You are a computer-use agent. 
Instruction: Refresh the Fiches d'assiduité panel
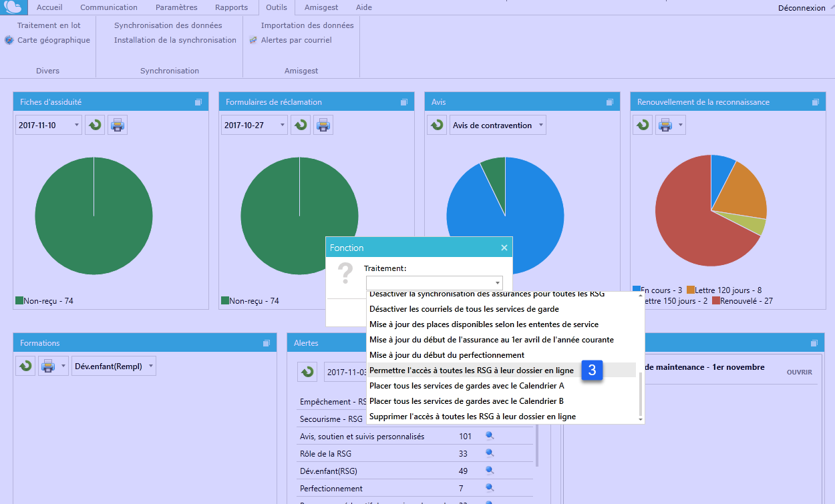(95, 125)
